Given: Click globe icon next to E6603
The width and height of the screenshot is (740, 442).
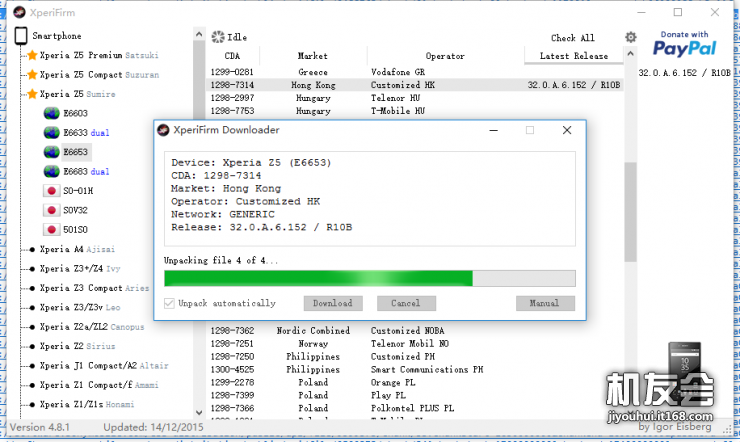Looking at the screenshot, I should (51, 113).
